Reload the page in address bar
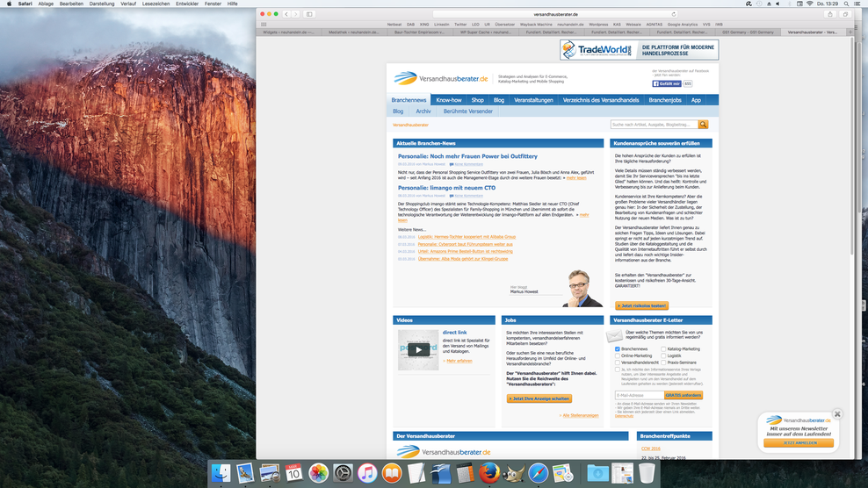868x488 pixels. (x=674, y=14)
